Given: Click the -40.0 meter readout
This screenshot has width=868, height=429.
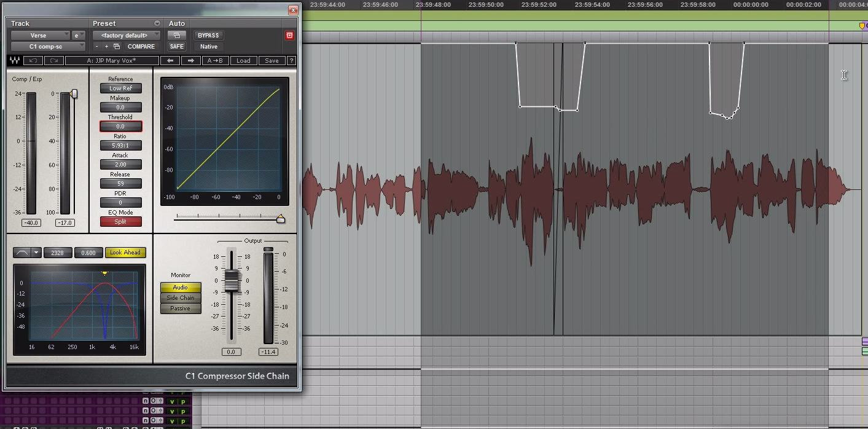Looking at the screenshot, I should click(31, 223).
